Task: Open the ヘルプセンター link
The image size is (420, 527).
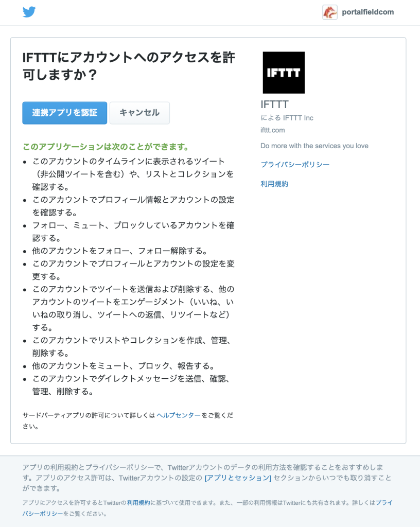Action: point(179,415)
